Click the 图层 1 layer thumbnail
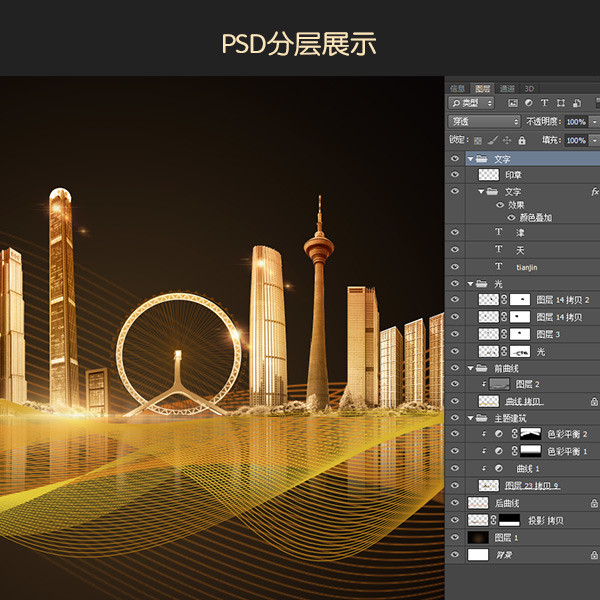This screenshot has height=600, width=600. click(x=478, y=537)
